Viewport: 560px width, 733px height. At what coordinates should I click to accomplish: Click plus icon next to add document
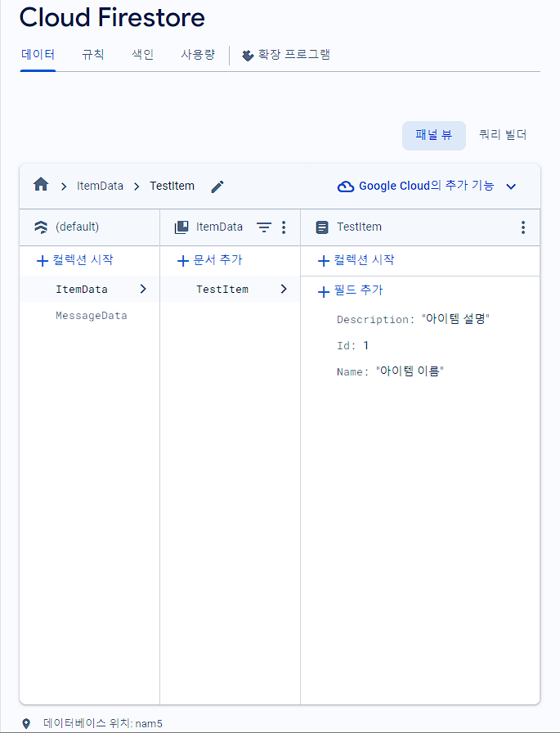click(183, 260)
